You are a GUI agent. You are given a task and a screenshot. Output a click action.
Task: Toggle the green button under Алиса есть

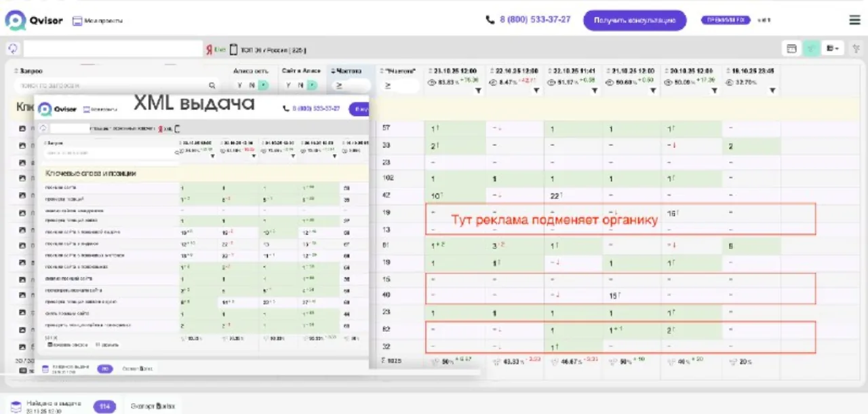click(x=263, y=86)
